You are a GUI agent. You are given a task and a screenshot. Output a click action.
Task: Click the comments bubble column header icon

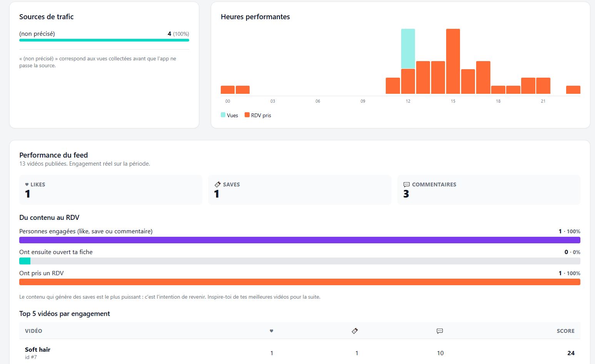pyautogui.click(x=440, y=331)
